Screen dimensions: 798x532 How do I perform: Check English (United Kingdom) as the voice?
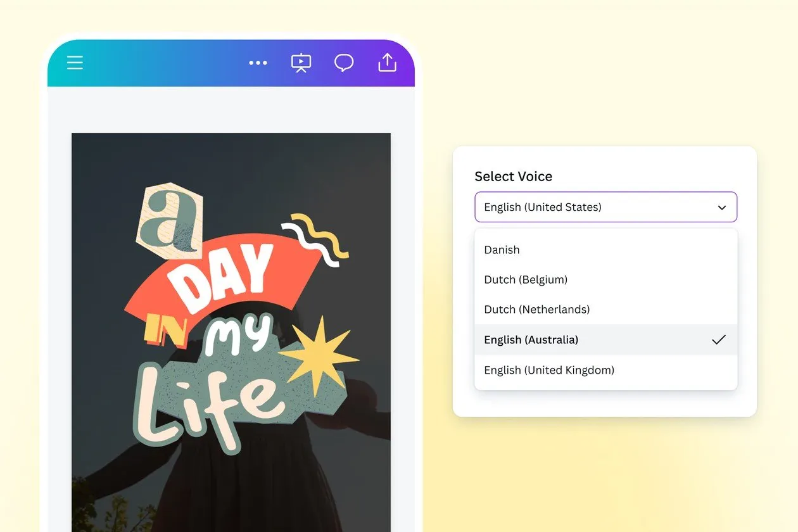point(548,370)
